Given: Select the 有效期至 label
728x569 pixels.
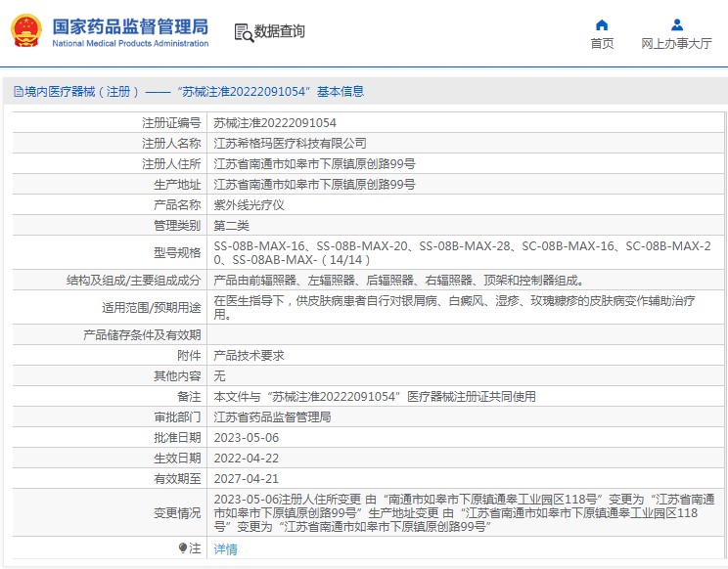Looking at the screenshot, I should [177, 479].
